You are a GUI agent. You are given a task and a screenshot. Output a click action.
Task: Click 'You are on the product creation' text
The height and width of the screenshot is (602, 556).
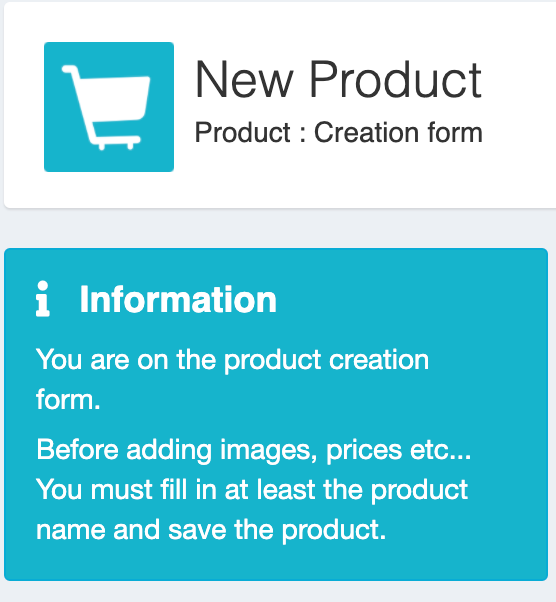(233, 360)
